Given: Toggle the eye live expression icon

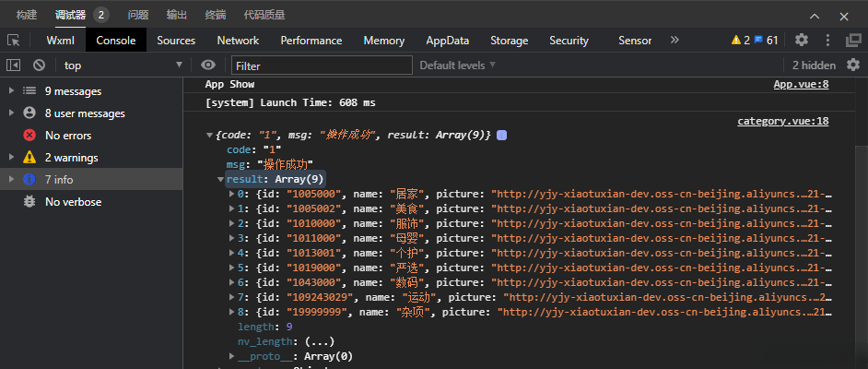Looking at the screenshot, I should 209,65.
